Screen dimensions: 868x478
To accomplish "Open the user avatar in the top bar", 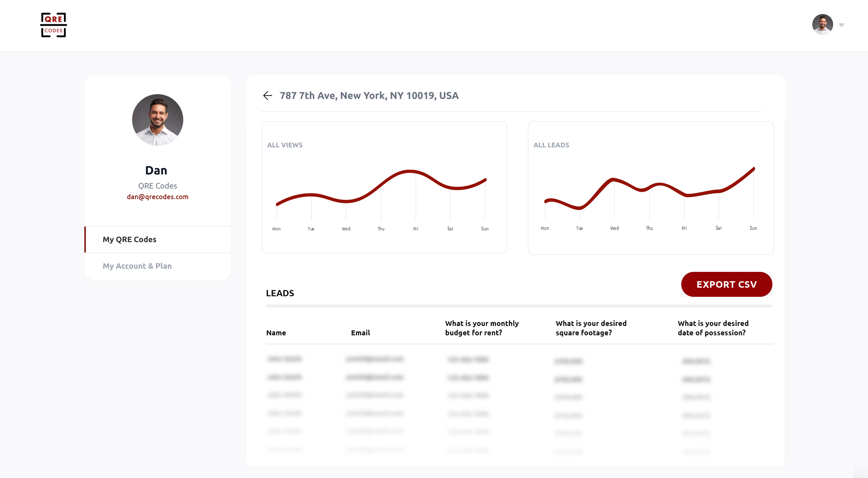I will pos(822,25).
